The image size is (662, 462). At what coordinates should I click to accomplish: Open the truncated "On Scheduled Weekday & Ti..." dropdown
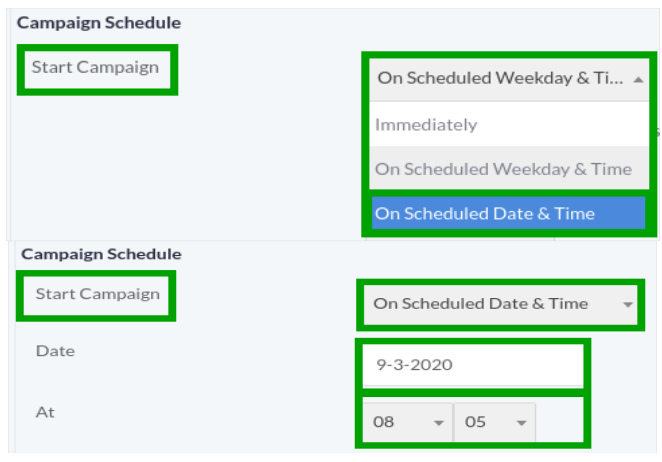click(x=500, y=78)
